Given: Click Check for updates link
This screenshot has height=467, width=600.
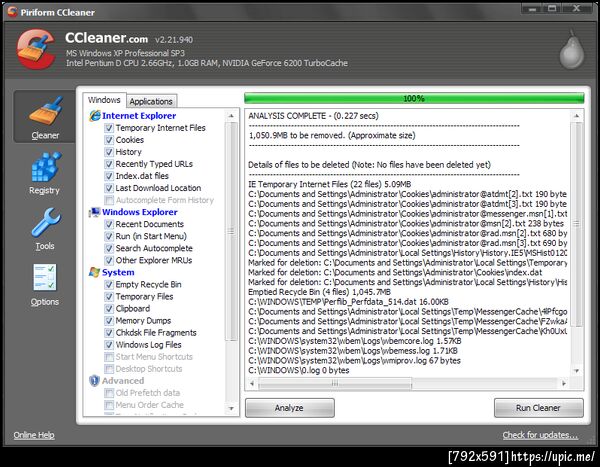Looking at the screenshot, I should (540, 435).
